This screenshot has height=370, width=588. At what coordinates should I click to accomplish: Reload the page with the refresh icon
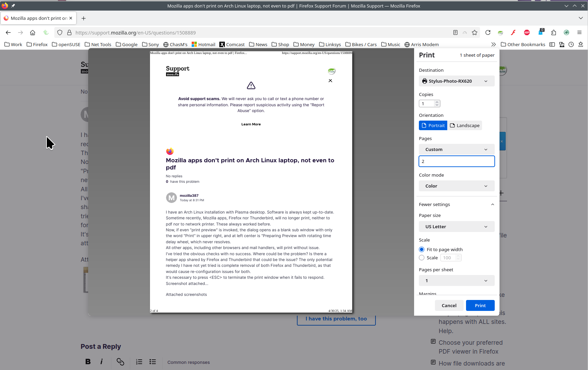coord(488,32)
